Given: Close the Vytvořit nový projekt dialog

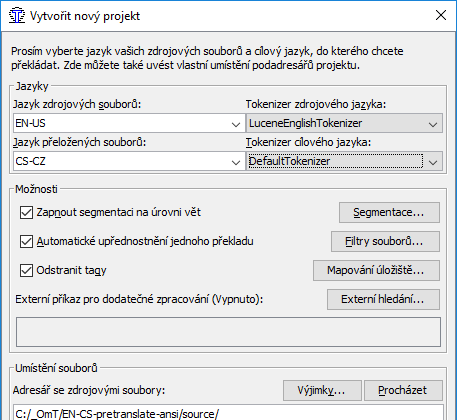Looking at the screenshot, I should [x=441, y=15].
